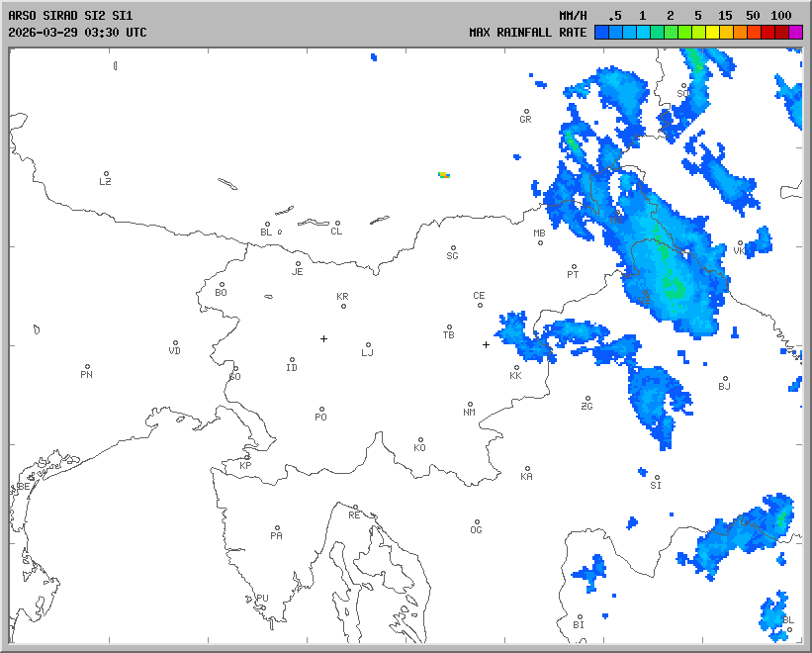Click the NM city marker
The height and width of the screenshot is (653, 812).
(x=470, y=405)
